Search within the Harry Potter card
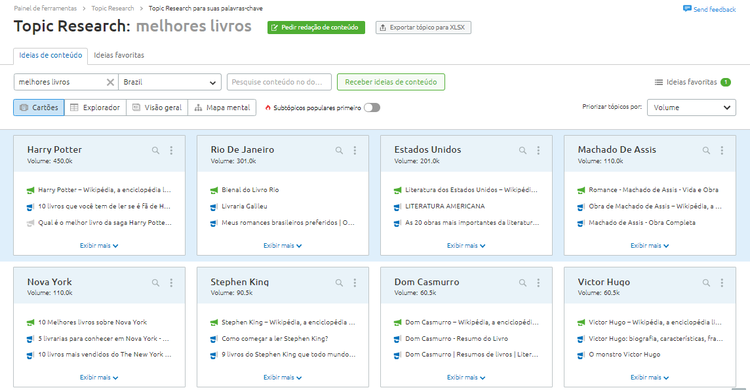 click(x=155, y=150)
